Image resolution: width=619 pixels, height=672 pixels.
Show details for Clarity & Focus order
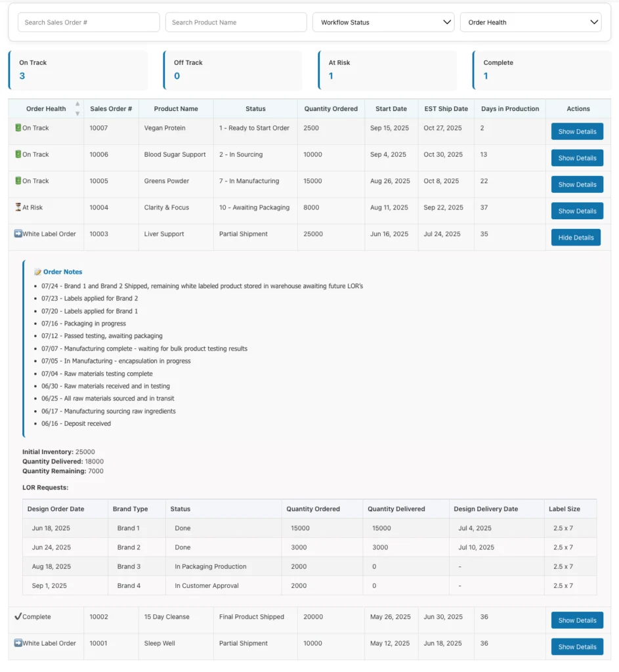click(577, 211)
